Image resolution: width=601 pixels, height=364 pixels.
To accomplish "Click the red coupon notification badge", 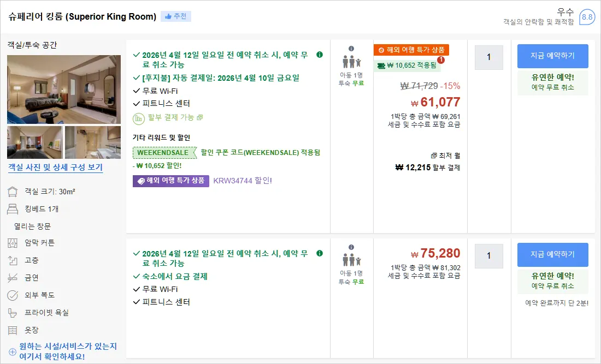I will (x=441, y=59).
